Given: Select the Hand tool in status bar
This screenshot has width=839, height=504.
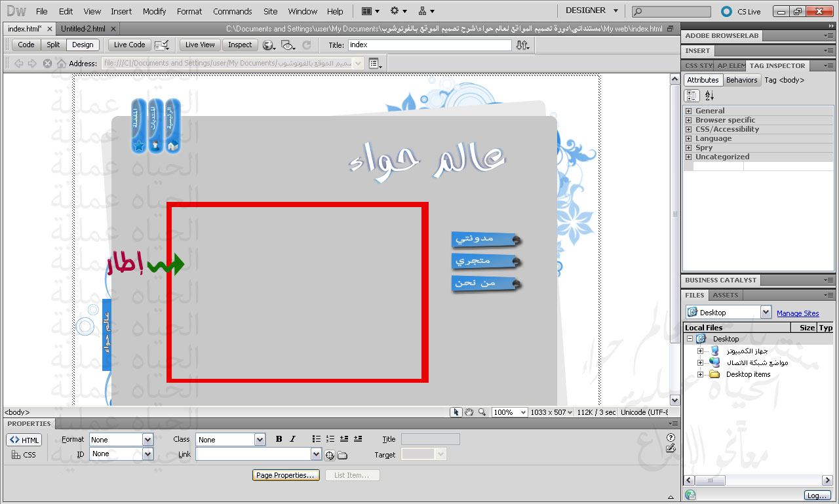Looking at the screenshot, I should [469, 412].
